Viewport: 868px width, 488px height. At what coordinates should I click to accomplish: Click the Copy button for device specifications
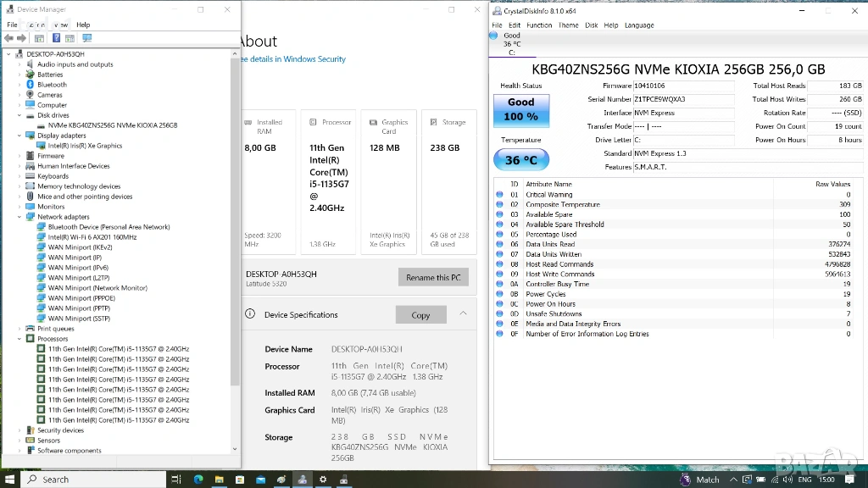pos(420,315)
